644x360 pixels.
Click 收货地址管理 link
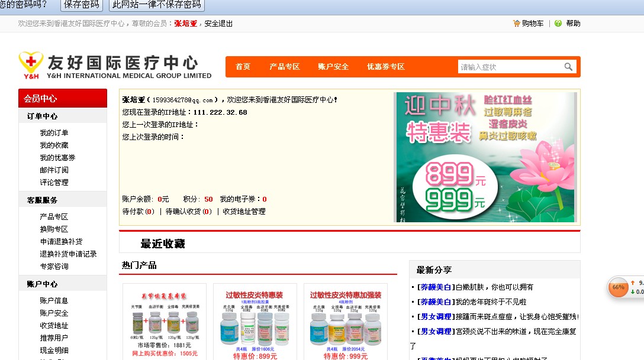pos(244,211)
